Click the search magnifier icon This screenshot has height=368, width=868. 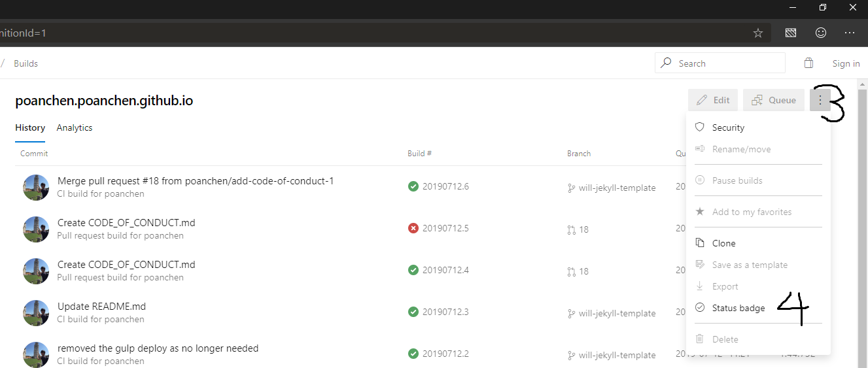click(x=666, y=63)
